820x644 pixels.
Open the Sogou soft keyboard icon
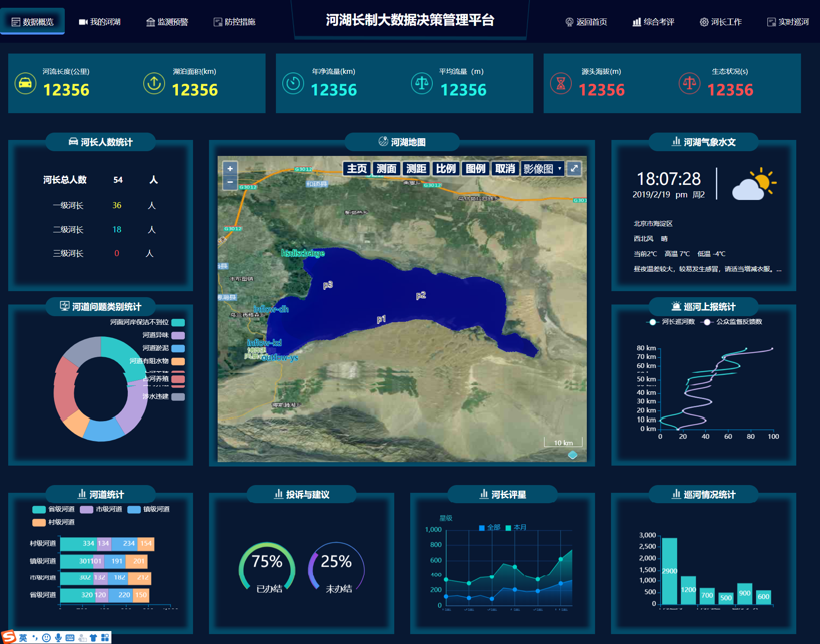(70, 638)
